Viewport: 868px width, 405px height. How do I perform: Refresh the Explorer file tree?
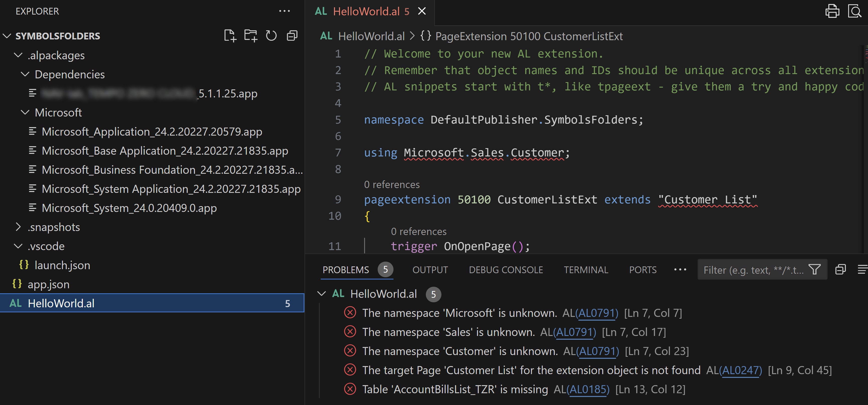271,36
